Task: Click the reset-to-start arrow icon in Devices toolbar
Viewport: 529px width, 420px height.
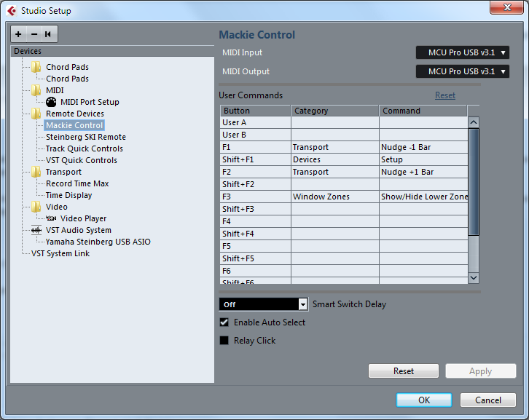Action: tap(48, 34)
